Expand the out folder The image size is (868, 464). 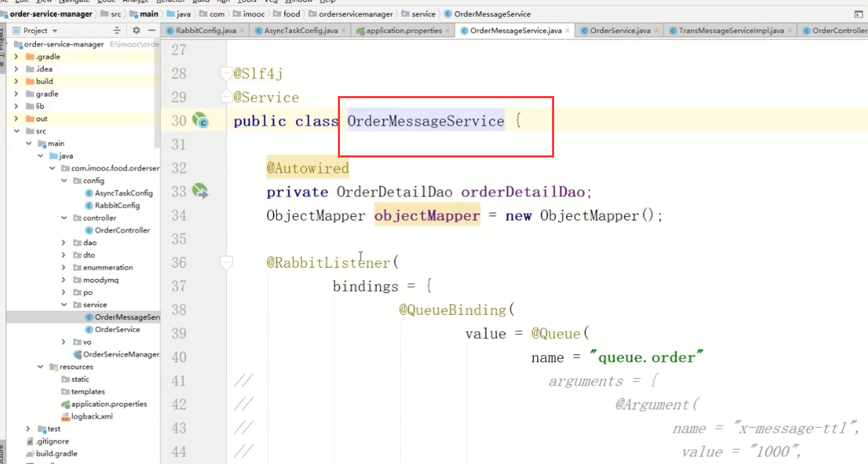[16, 119]
